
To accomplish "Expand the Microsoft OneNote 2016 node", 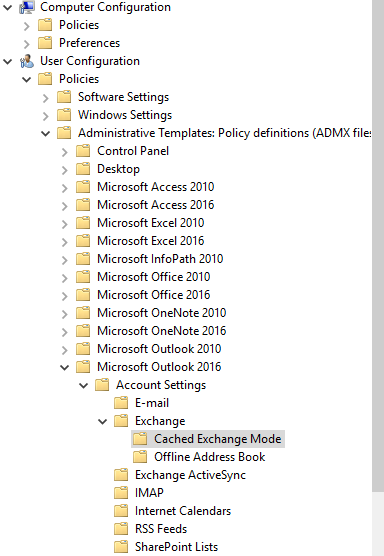I will [x=65, y=332].
